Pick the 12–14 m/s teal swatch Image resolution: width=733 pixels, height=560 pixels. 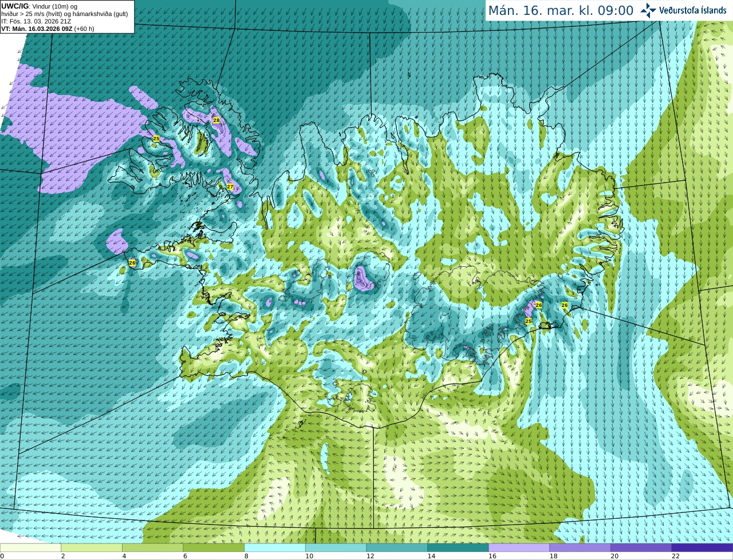pyautogui.click(x=397, y=547)
